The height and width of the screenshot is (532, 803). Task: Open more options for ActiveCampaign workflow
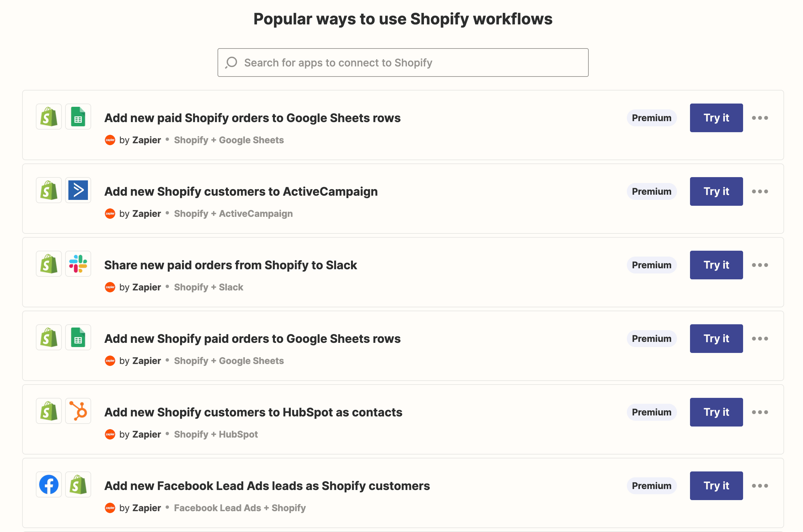click(760, 191)
